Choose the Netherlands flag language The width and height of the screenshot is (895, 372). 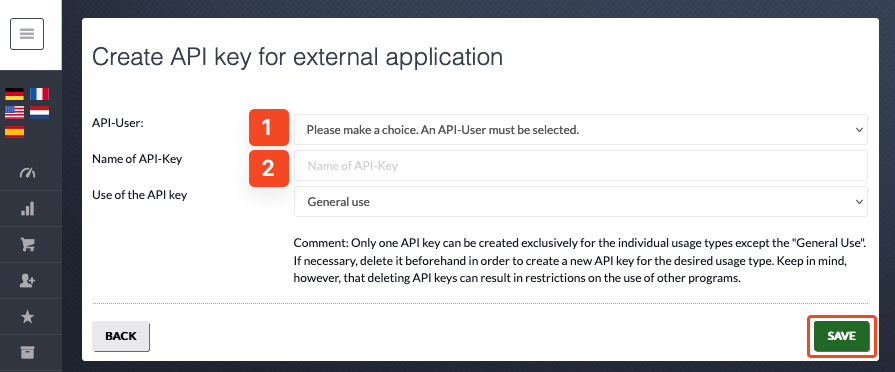[x=39, y=112]
